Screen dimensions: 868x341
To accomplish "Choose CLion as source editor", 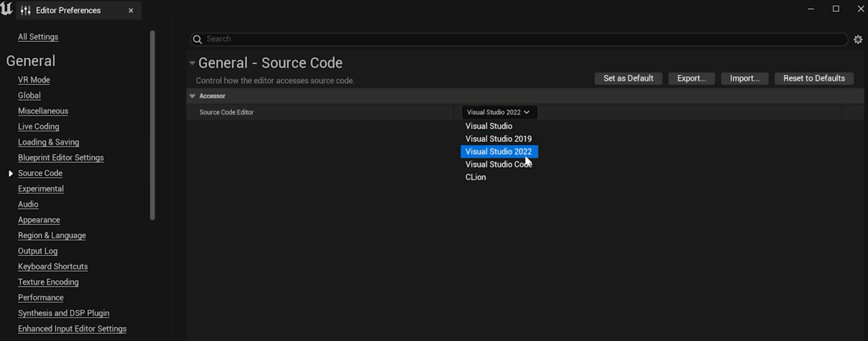I will click(476, 177).
